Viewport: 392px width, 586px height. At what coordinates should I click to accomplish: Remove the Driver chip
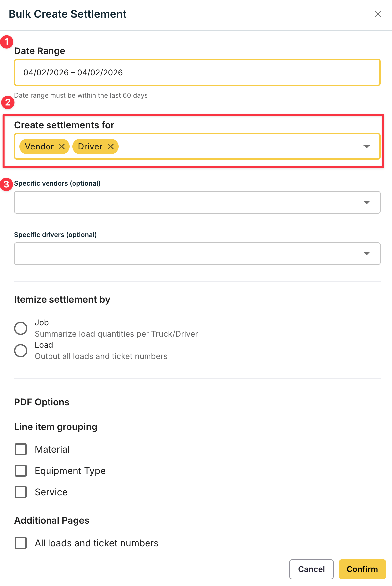pos(111,146)
